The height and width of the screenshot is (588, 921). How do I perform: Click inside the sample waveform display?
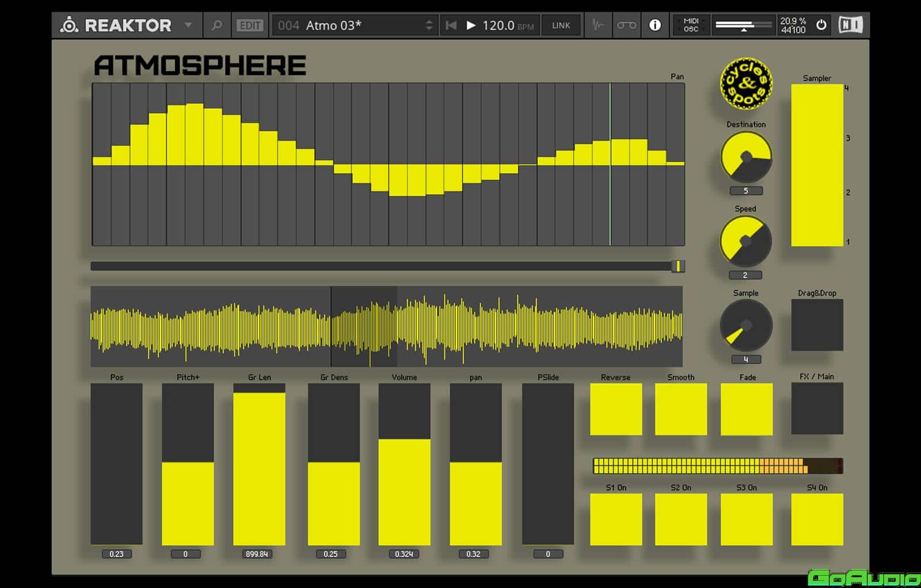387,326
